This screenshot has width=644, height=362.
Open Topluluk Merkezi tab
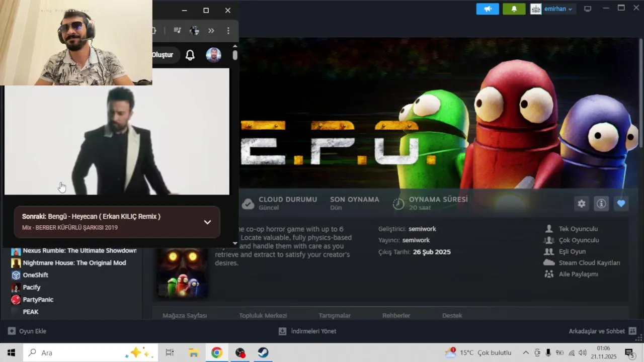click(x=263, y=316)
